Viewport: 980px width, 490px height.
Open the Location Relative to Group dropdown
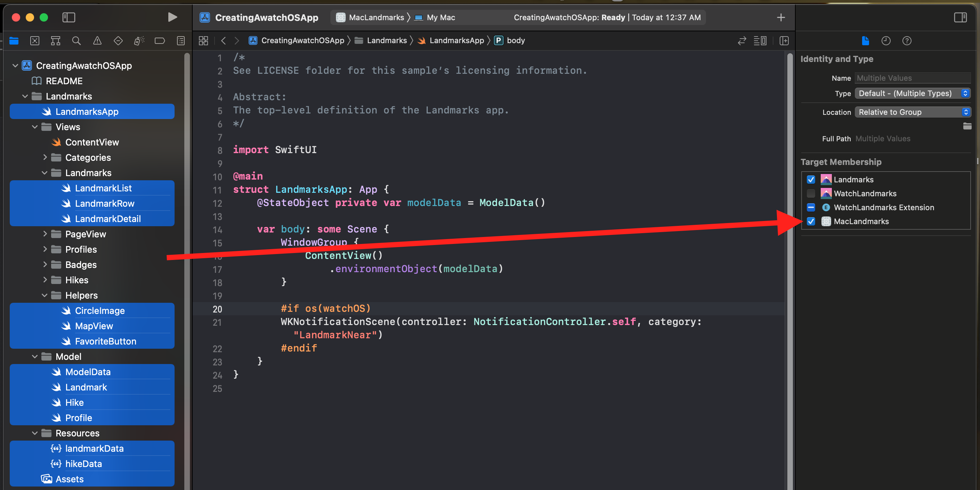tap(912, 112)
